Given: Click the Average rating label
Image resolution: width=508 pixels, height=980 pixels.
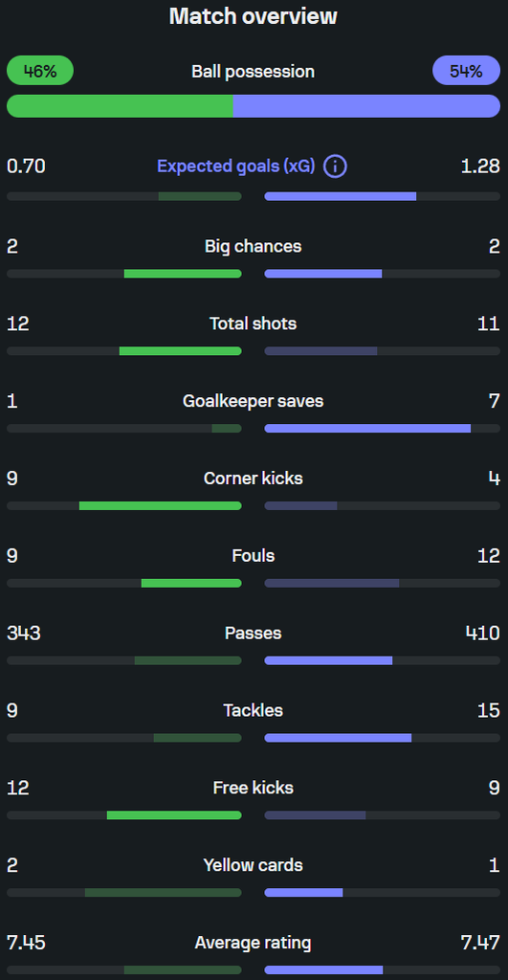Looking at the screenshot, I should click(254, 943).
